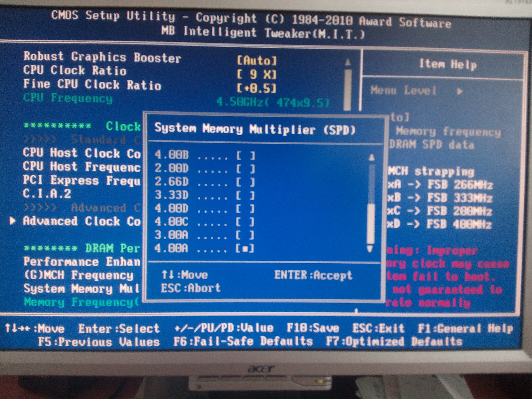The width and height of the screenshot is (532, 399).
Task: Click popup list scroll-down arrow
Action: tap(370, 248)
